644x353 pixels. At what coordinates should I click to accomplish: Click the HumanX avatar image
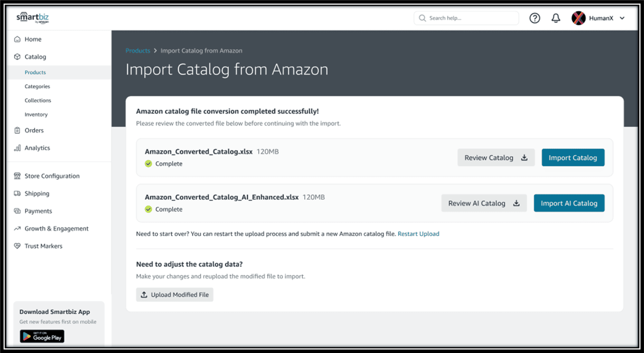pyautogui.click(x=578, y=18)
